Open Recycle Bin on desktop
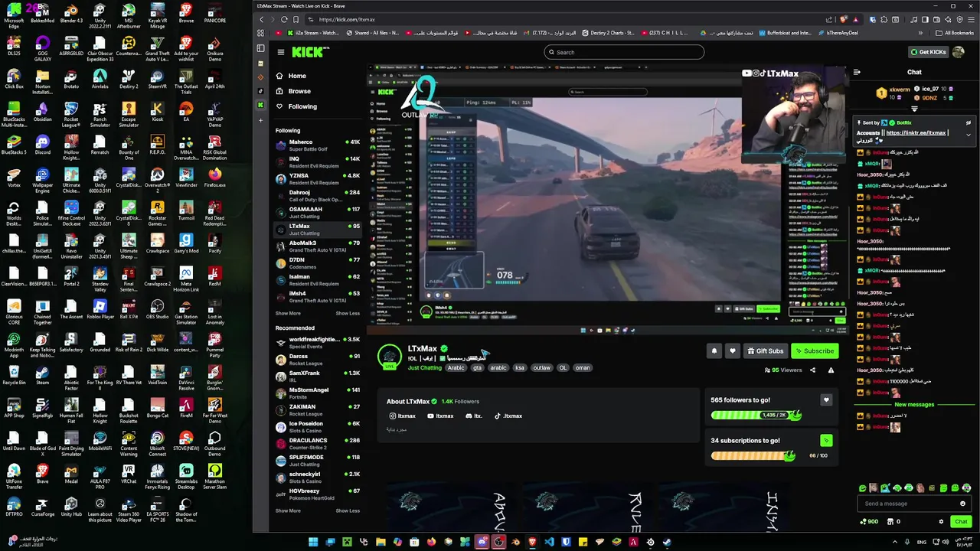Viewport: 980px width, 551px height. coord(14,375)
